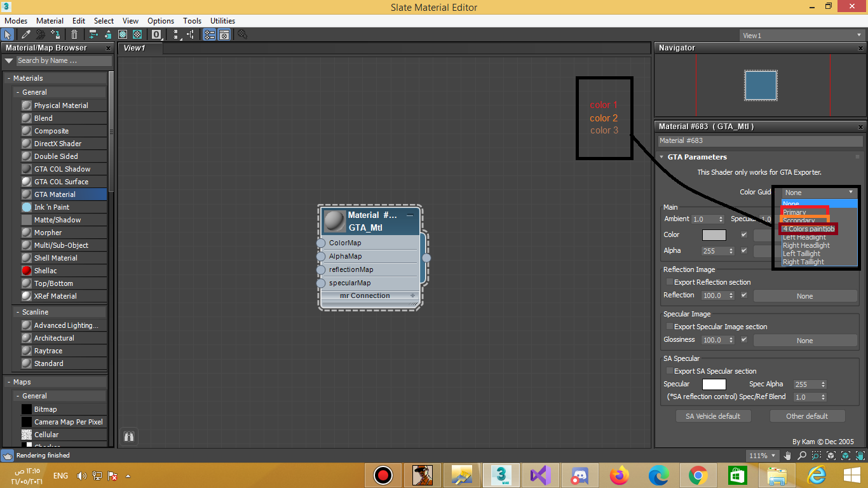
Task: Enable Export Reflection section checkbox
Action: [668, 282]
